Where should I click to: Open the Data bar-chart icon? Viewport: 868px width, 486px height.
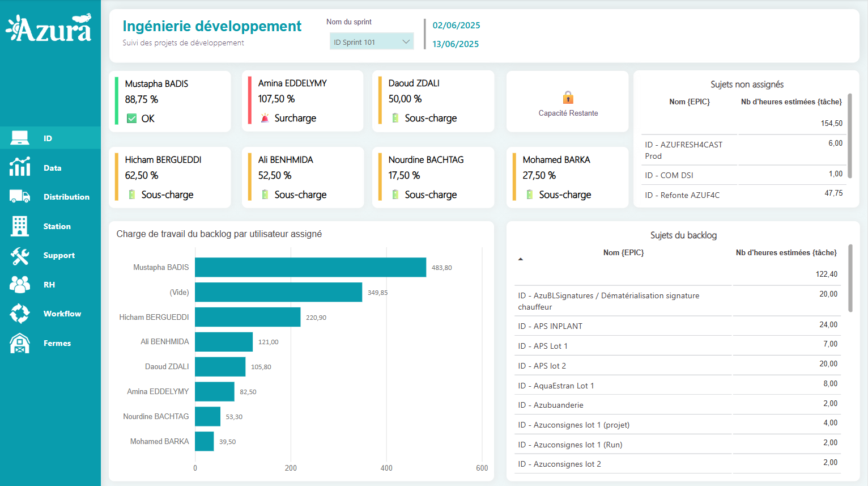[20, 167]
